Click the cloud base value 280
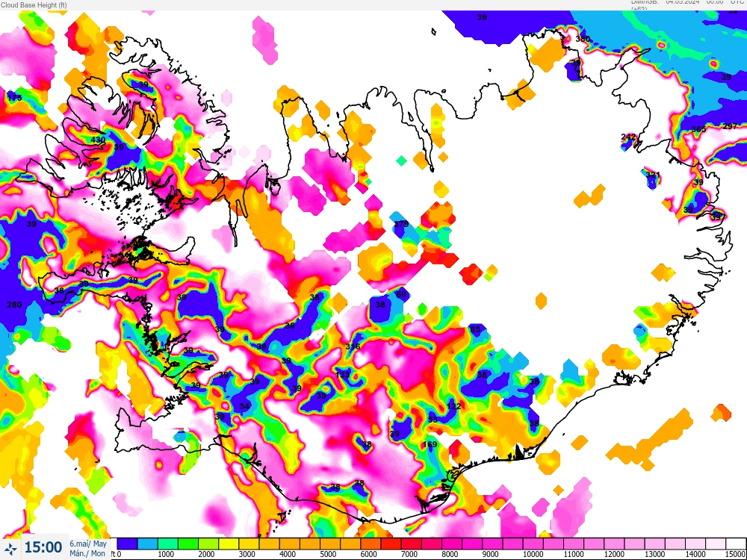The width and height of the screenshot is (747, 560). coord(14,305)
